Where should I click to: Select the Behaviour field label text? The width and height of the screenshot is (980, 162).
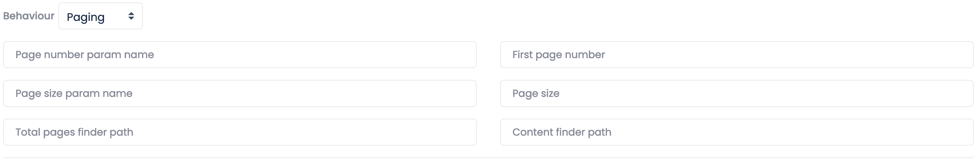pos(29,16)
